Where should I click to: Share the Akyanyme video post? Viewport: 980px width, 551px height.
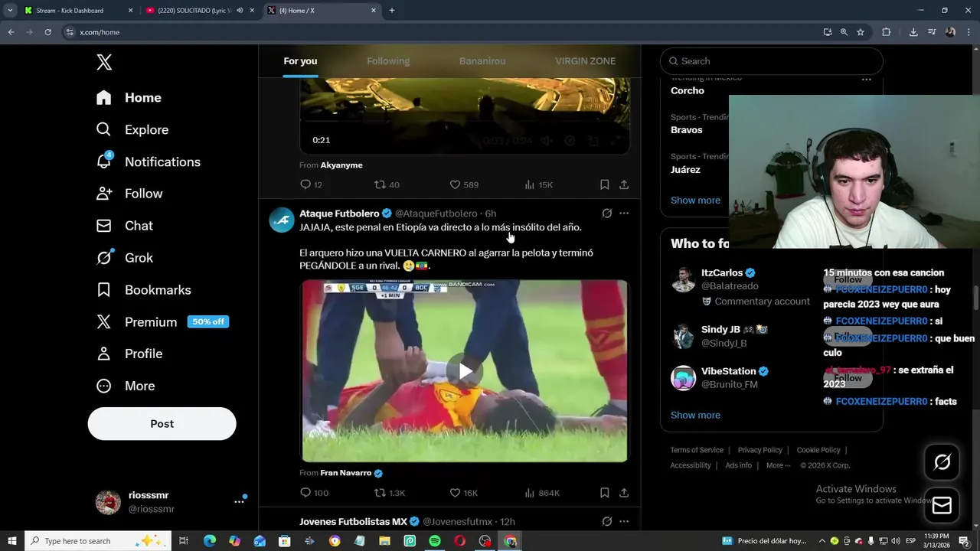(x=624, y=184)
